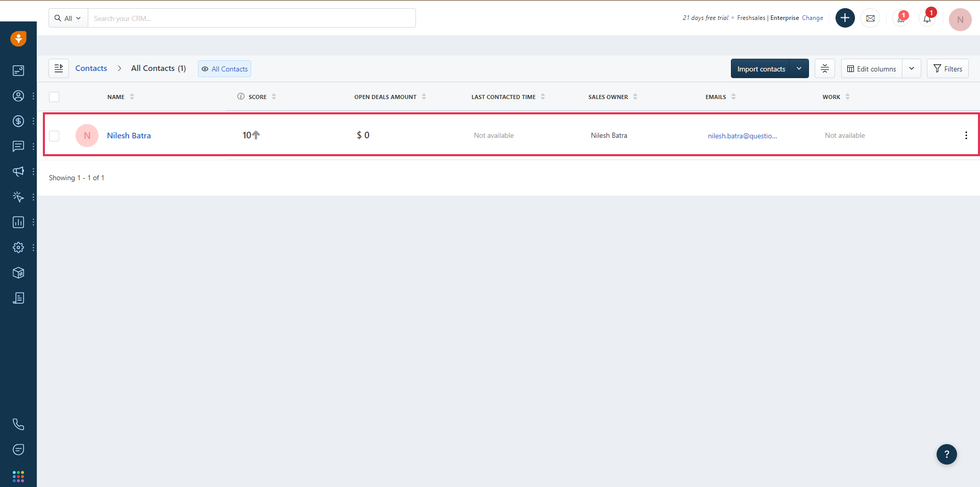
Task: Click the Nilesh Batra avatar N thumbnail
Action: [87, 136]
